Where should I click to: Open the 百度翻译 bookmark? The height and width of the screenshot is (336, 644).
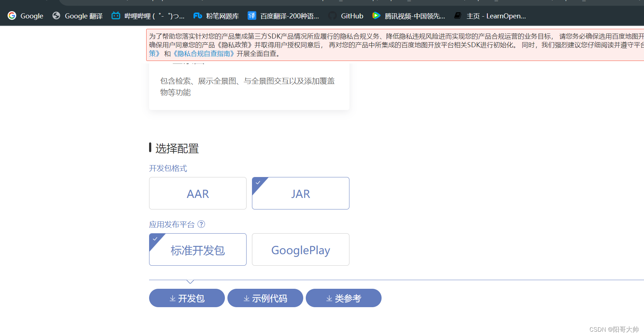283,16
